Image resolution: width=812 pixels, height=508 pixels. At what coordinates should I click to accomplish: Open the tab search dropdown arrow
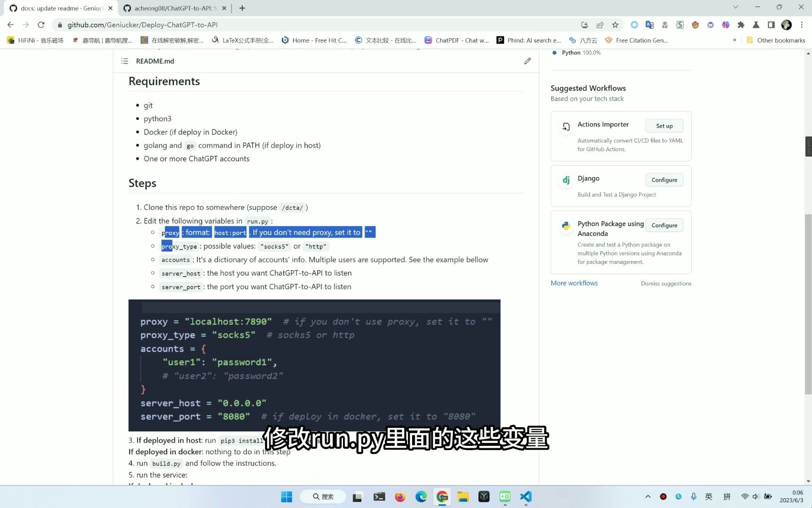736,7
